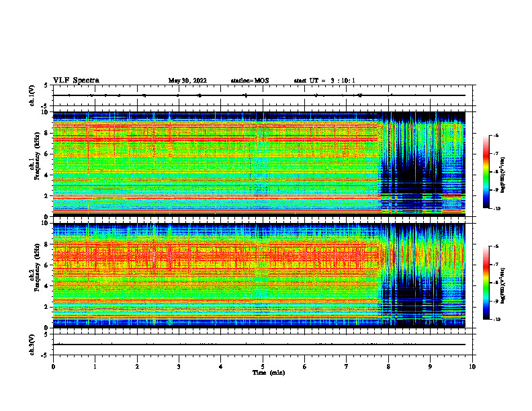Click time axis tick label "3"
Viewport: 532px width, 411px height.
click(179, 367)
